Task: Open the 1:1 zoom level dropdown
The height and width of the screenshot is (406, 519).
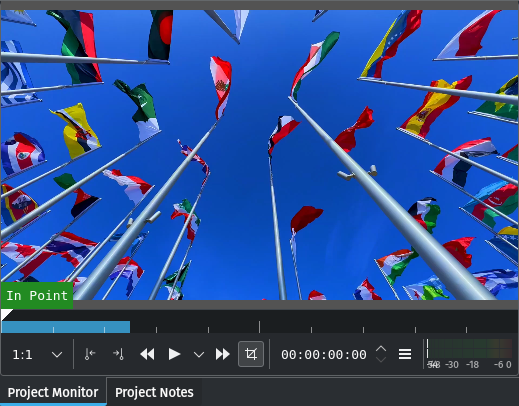Action: pyautogui.click(x=37, y=354)
